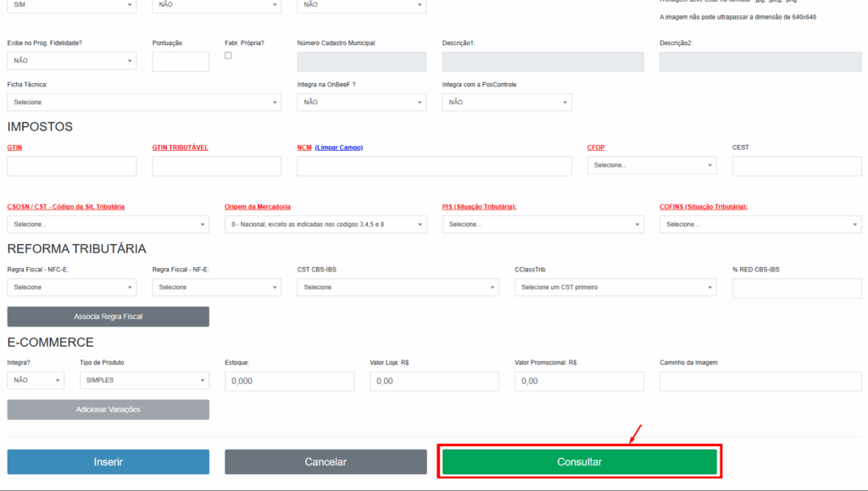Screen dimensions: 868x491
Task: Click the Pontuação input field
Action: (x=180, y=62)
